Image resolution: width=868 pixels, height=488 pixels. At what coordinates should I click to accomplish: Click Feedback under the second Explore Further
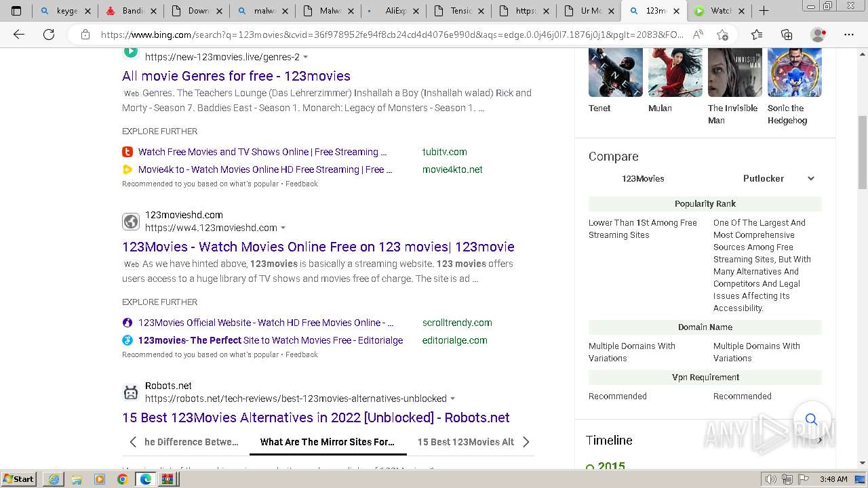click(301, 354)
